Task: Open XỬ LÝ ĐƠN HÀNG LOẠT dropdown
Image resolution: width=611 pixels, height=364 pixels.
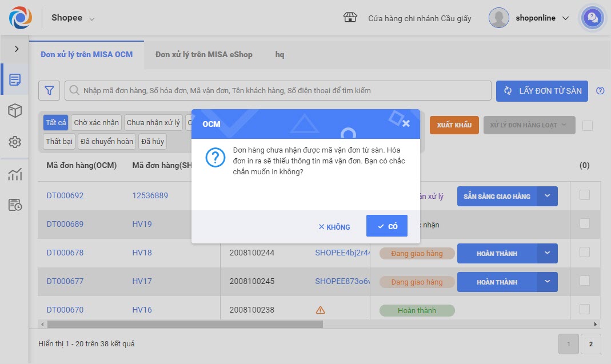Action: pos(529,125)
